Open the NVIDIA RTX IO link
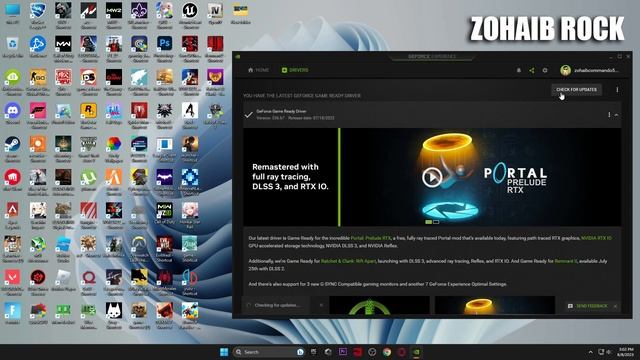640x360 pixels. click(596, 238)
